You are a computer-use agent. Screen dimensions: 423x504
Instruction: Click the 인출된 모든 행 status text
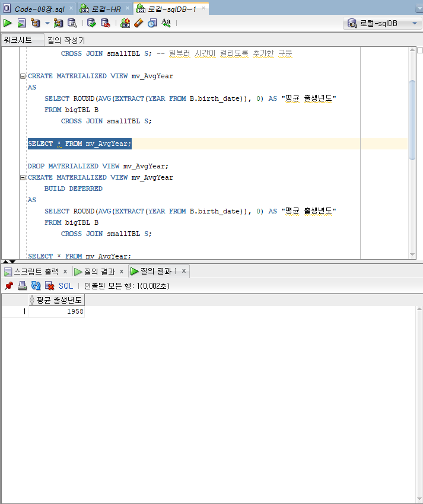pos(126,286)
